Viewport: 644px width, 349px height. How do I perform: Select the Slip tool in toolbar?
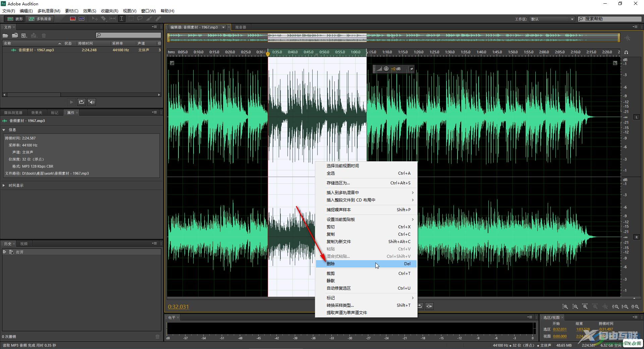click(113, 19)
